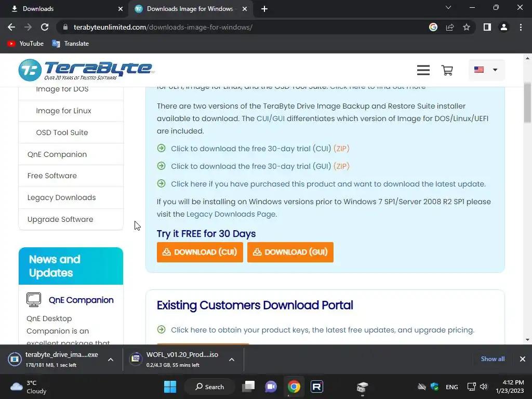Click green arrow beside GUI trial link
This screenshot has height=399, width=532.
point(162,166)
